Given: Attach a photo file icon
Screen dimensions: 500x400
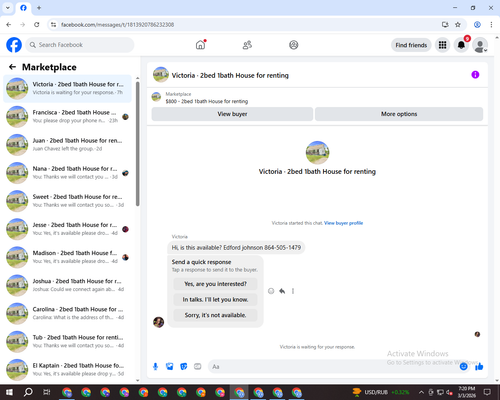Looking at the screenshot, I should coord(170,367).
